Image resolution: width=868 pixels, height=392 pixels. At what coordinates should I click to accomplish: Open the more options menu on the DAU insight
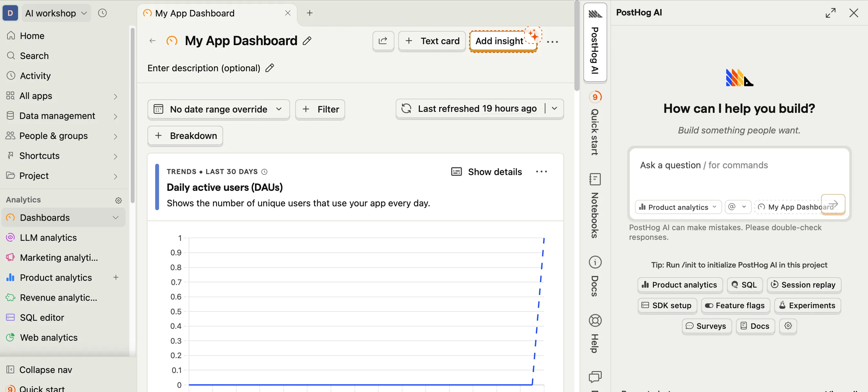(541, 171)
